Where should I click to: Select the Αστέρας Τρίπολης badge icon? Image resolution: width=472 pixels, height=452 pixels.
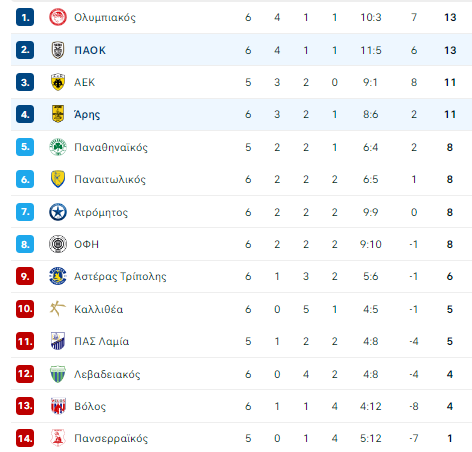pos(58,276)
